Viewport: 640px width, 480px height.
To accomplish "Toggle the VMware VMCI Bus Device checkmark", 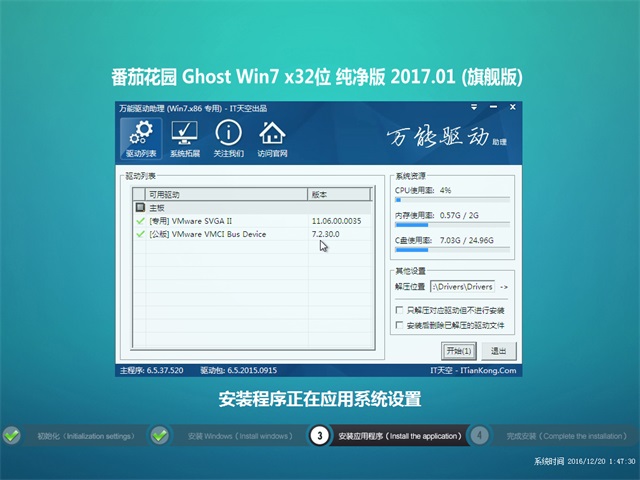I will (140, 234).
